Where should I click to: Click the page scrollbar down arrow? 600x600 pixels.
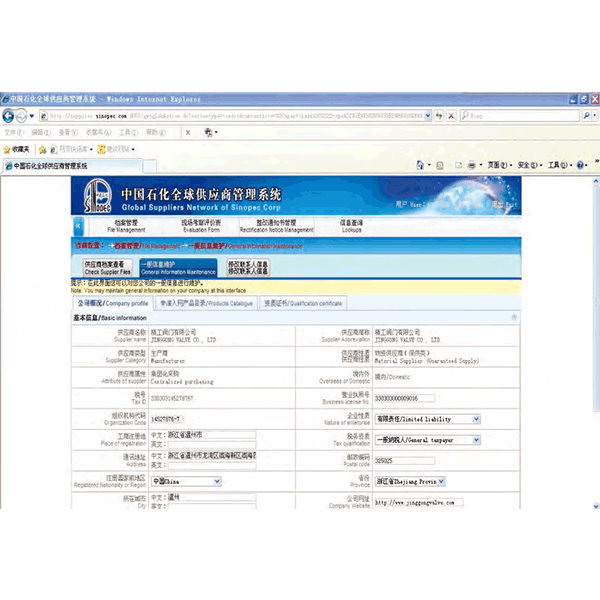pyautogui.click(x=596, y=505)
